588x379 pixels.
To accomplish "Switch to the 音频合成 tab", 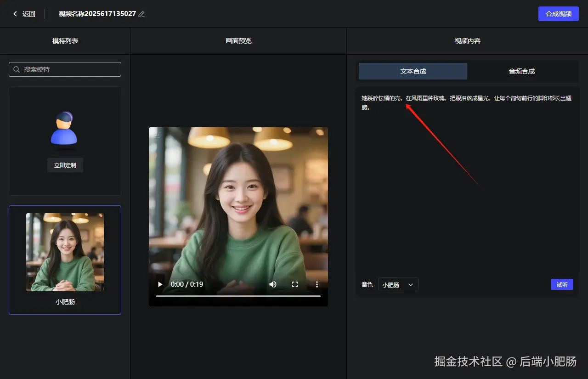I will point(522,71).
